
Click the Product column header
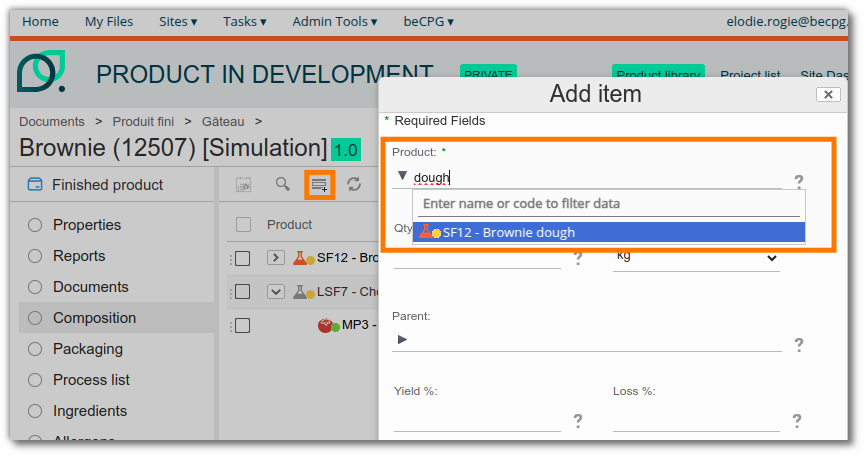(x=289, y=225)
